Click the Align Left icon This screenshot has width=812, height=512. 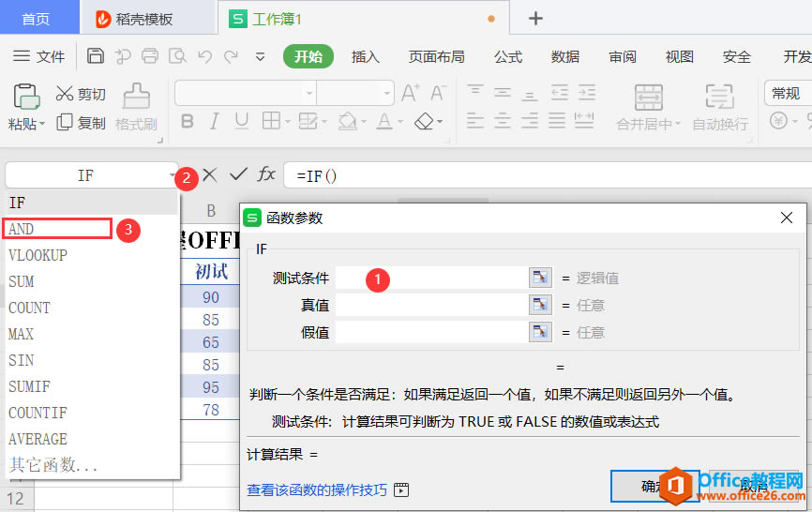pos(474,121)
